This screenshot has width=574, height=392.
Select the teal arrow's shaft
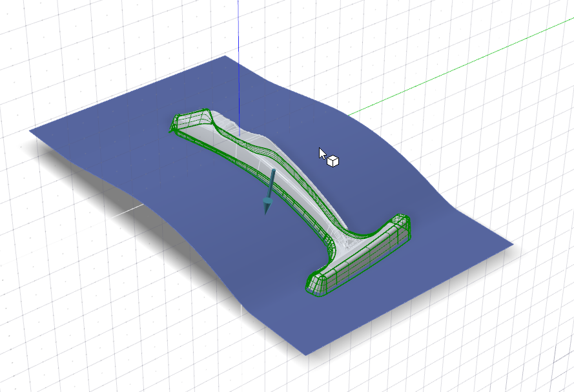[271, 185]
